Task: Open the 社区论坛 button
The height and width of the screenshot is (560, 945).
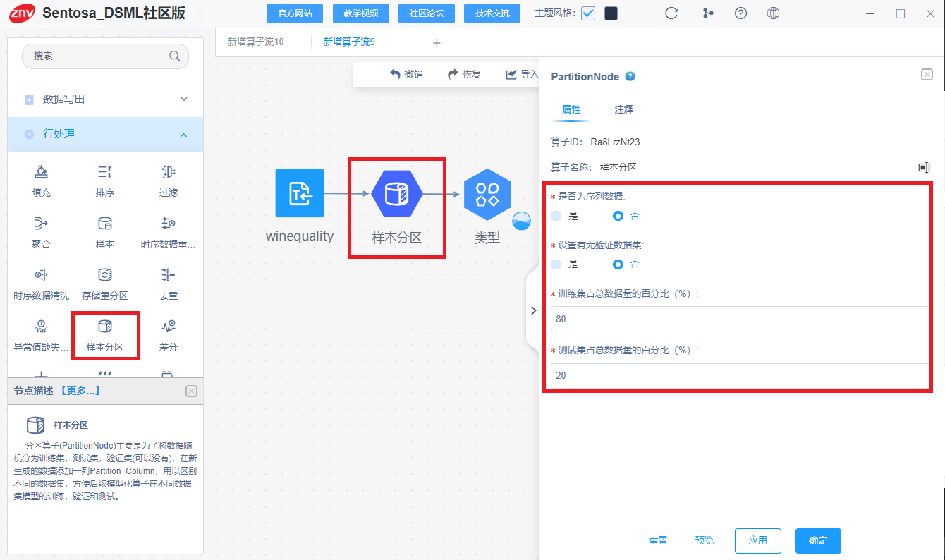Action: coord(427,13)
